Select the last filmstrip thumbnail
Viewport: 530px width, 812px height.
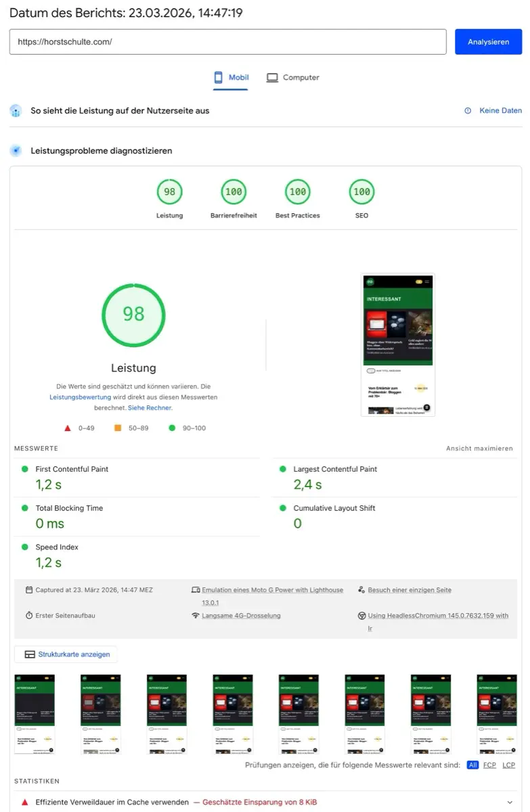pyautogui.click(x=497, y=714)
